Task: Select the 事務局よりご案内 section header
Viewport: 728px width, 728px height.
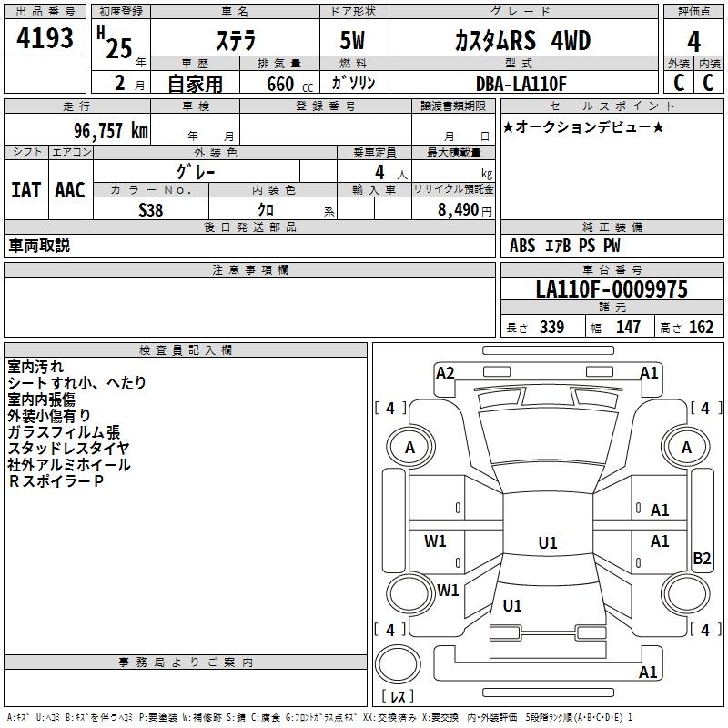Action: pyautogui.click(x=186, y=662)
